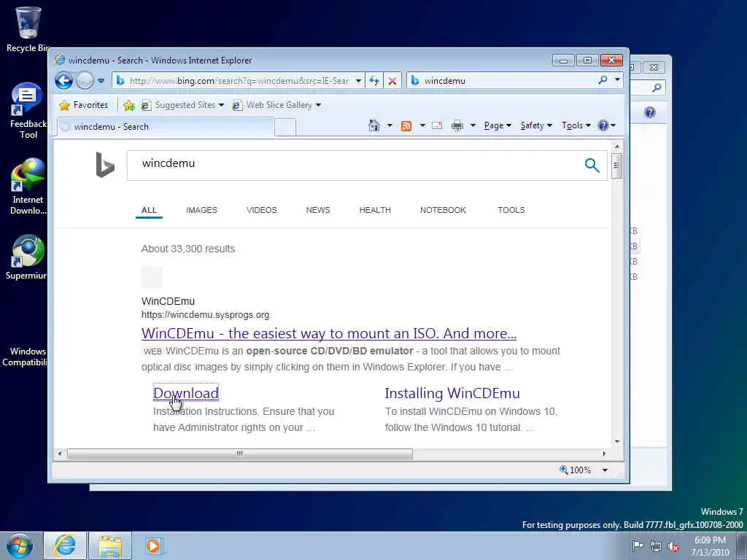Viewport: 747px width, 560px height.
Task: Open the Recycle Bin desktop icon
Action: (28, 29)
